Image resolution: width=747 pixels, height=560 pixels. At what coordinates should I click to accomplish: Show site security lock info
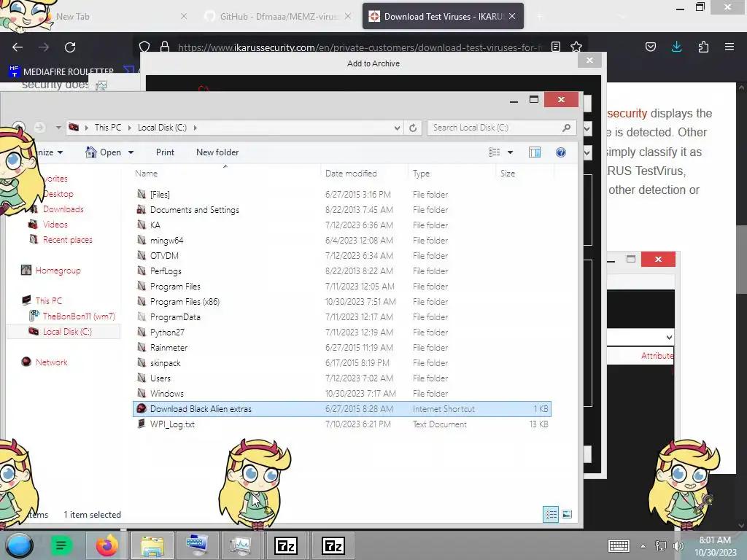165,47
